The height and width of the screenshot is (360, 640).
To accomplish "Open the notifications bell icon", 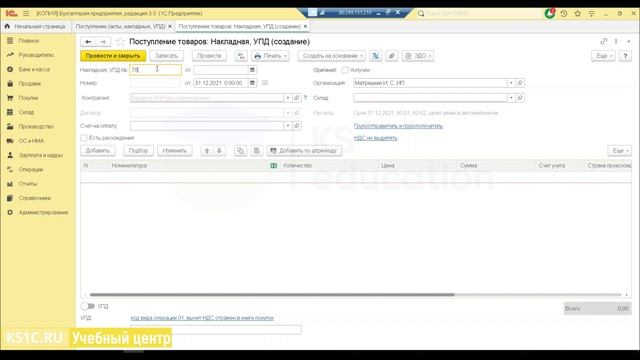I will [549, 13].
